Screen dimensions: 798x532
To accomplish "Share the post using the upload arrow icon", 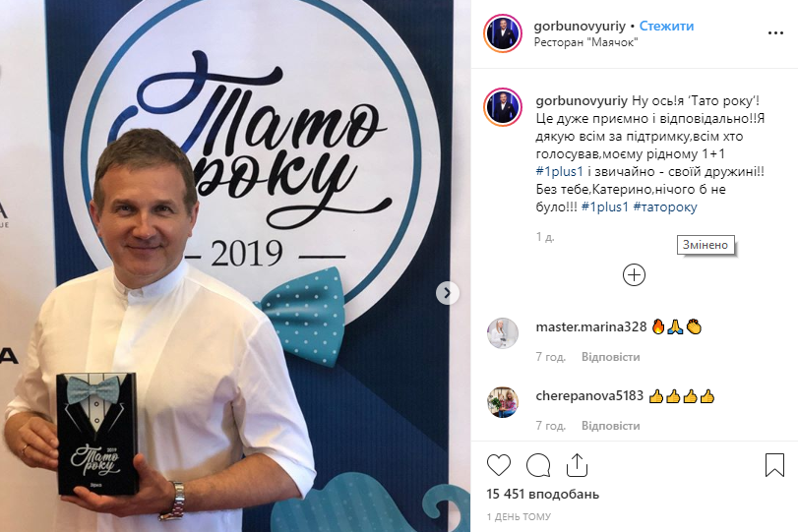I will click(577, 465).
